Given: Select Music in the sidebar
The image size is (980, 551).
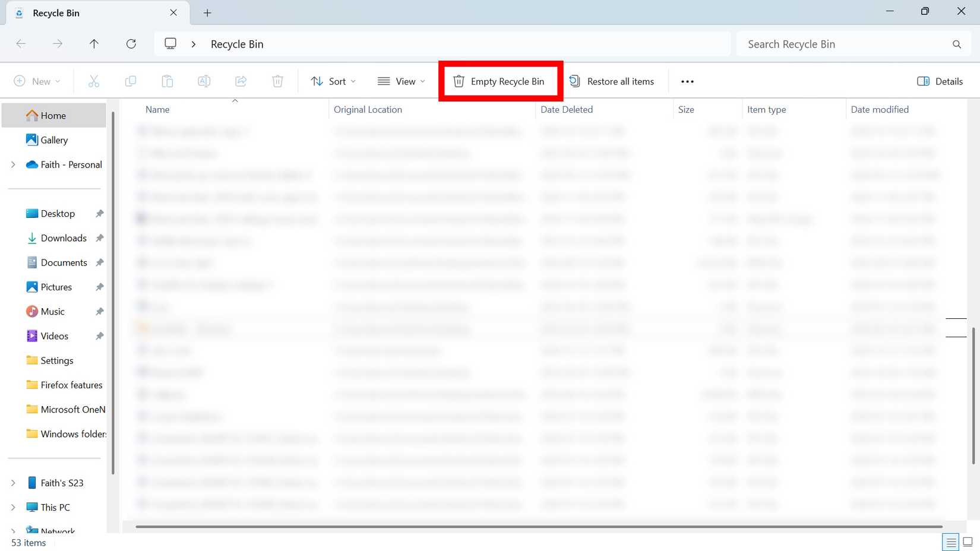Looking at the screenshot, I should pos(54,312).
